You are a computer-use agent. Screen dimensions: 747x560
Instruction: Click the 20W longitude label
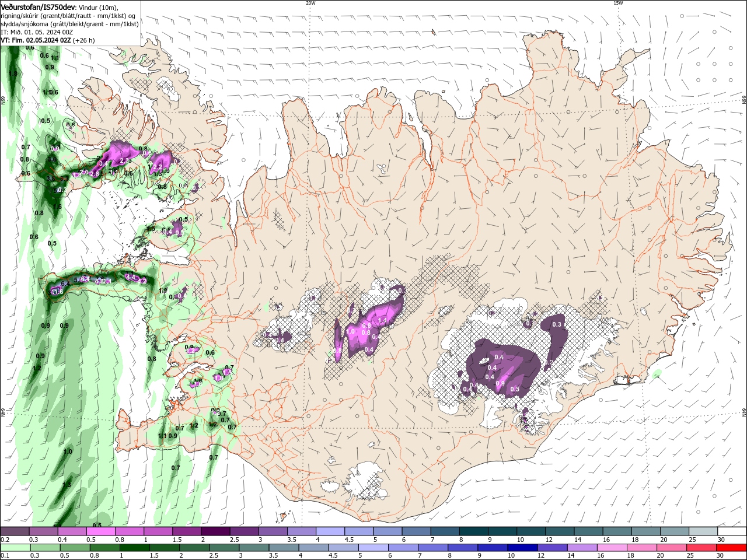[x=310, y=3]
